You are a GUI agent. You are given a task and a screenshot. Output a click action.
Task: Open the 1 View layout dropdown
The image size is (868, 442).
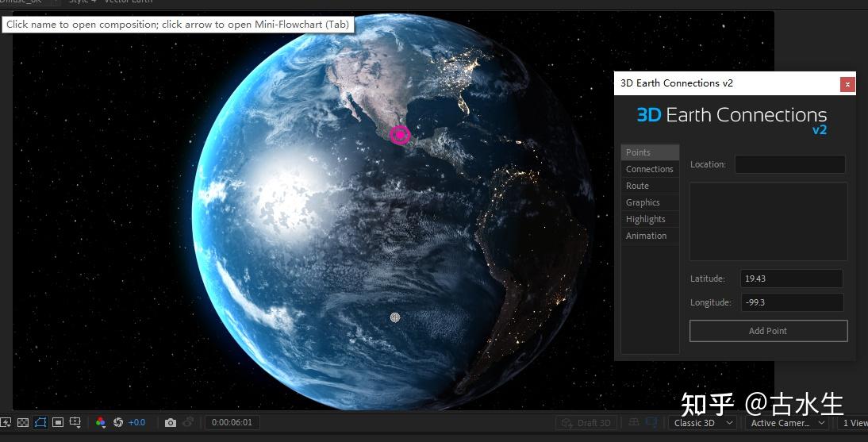pyautogui.click(x=852, y=423)
